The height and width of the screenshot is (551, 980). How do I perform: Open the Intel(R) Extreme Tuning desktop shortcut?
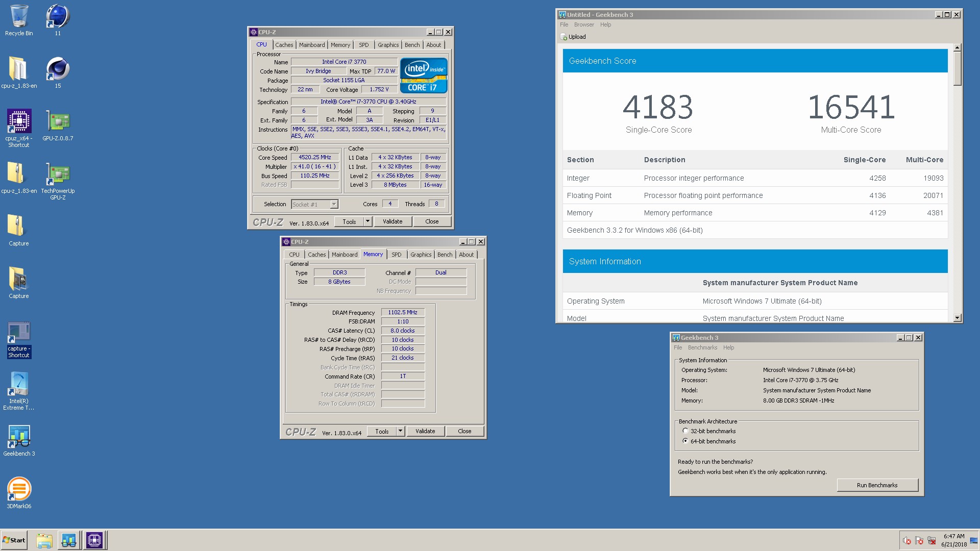19,391
